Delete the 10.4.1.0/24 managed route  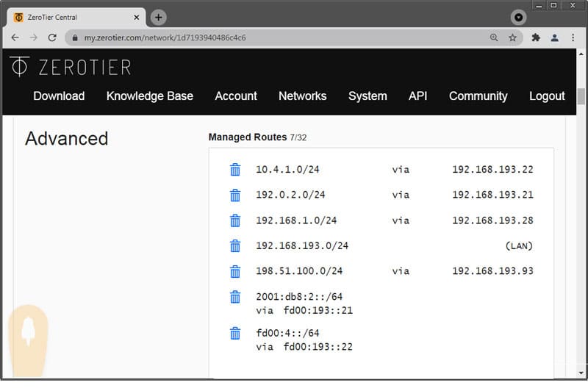[235, 170]
